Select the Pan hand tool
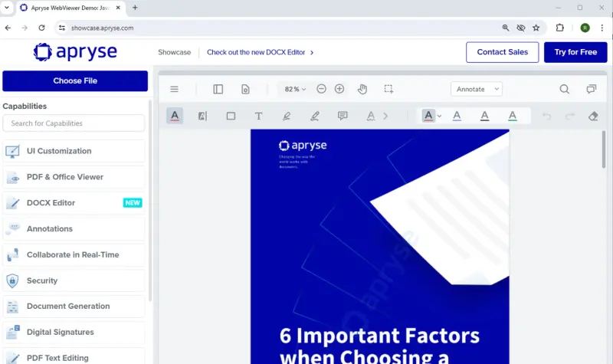The width and height of the screenshot is (613, 364). click(x=362, y=89)
